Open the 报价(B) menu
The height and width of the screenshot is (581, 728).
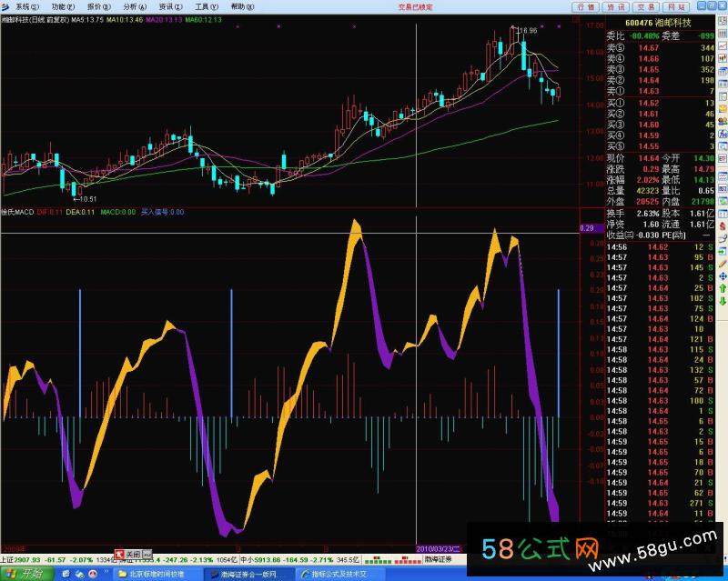(x=99, y=7)
